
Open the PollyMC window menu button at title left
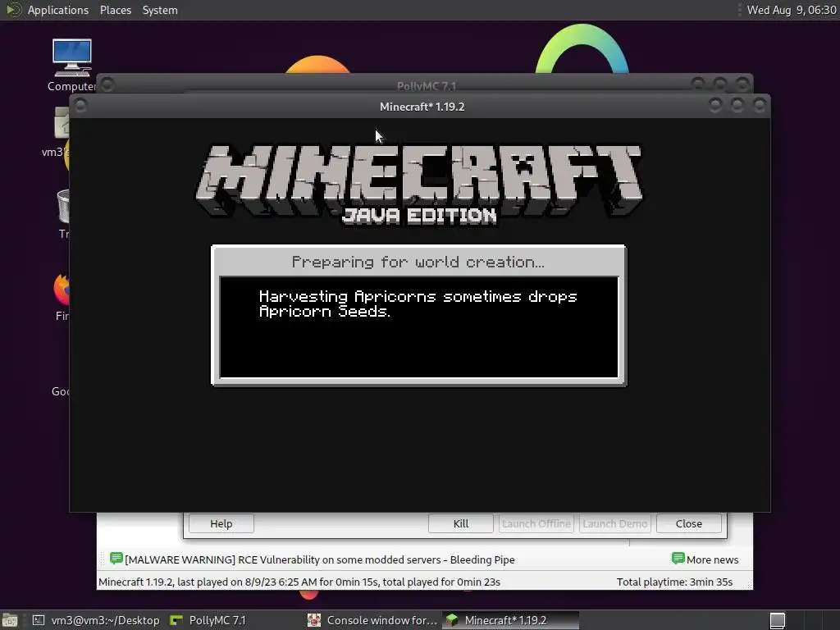tap(107, 84)
